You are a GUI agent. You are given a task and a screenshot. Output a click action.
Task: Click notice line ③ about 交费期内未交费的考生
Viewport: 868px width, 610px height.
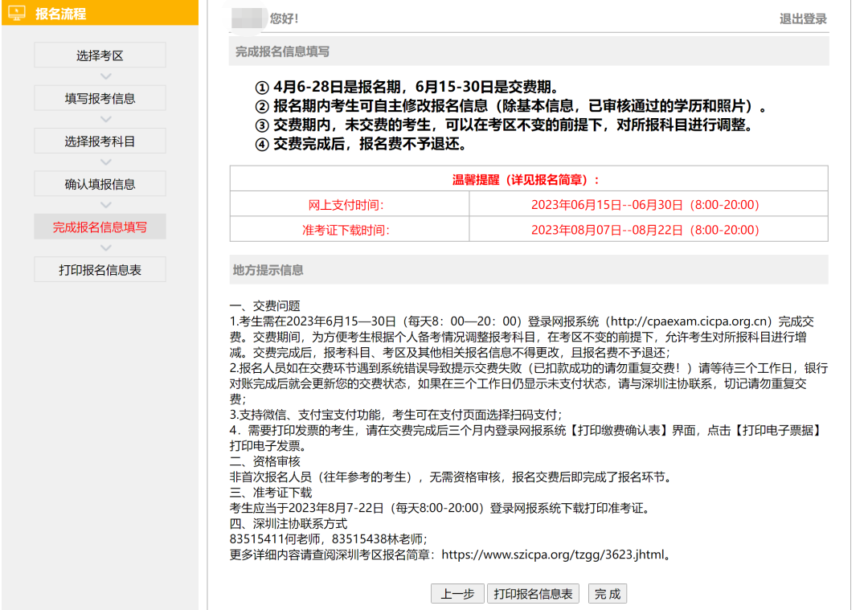click(504, 125)
